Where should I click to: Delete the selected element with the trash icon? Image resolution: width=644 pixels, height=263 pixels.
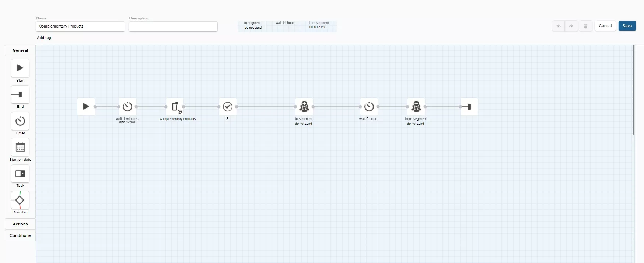(585, 26)
